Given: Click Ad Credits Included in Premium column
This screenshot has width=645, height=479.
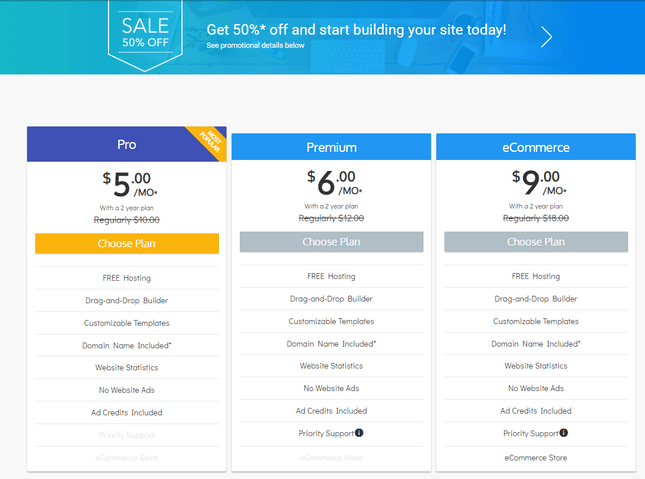Looking at the screenshot, I should pyautogui.click(x=332, y=411).
